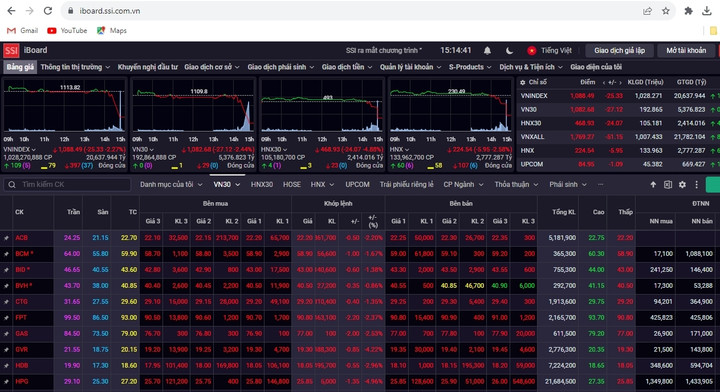Open Gmail bookmark
Image resolution: width=720 pixels, height=392 pixels.
(22, 31)
